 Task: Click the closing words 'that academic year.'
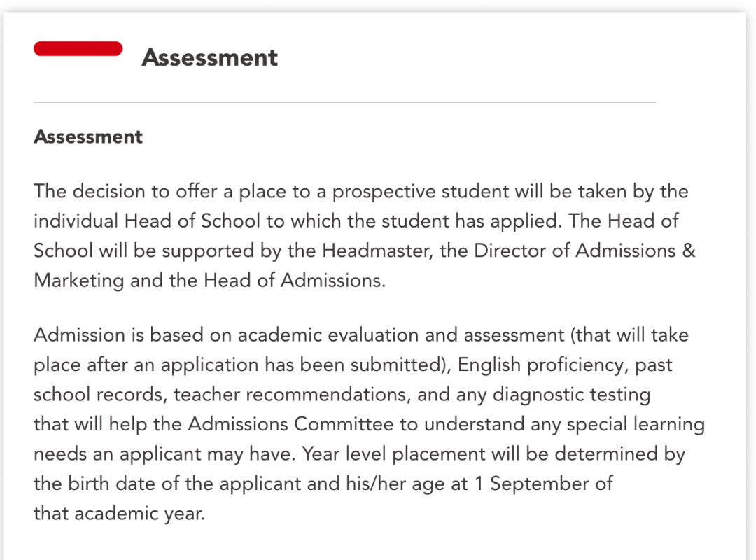[120, 514]
